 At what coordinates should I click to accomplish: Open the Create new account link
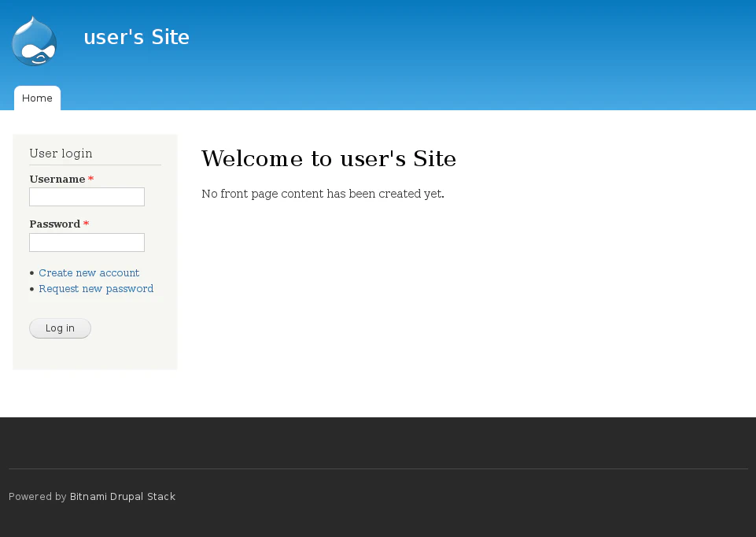(x=89, y=273)
